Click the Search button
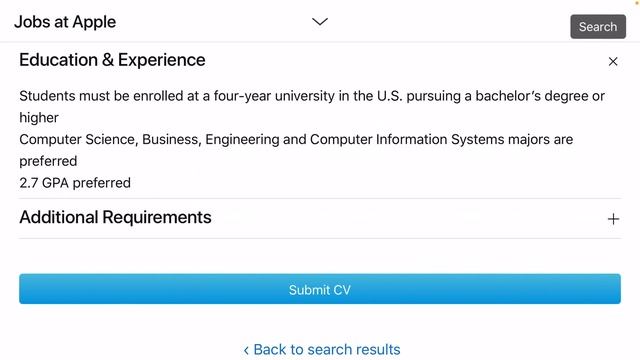Screen dimensions: 640x360 [x=598, y=27]
